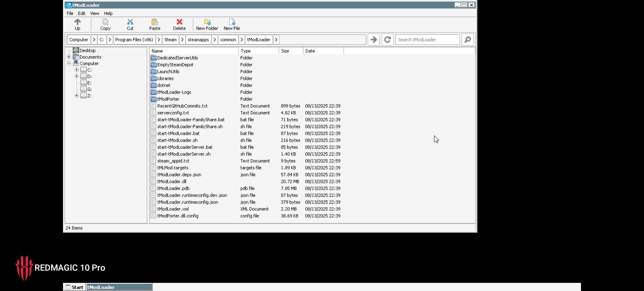Image resolution: width=644 pixels, height=291 pixels.
Task: Expand the Z: drive node
Action: (x=76, y=96)
